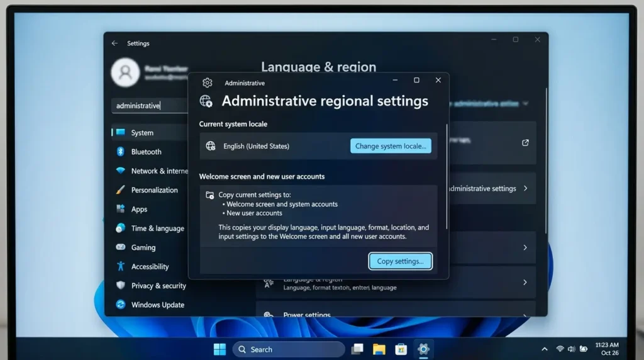Open Microsoft Store from the taskbar

coord(401,349)
